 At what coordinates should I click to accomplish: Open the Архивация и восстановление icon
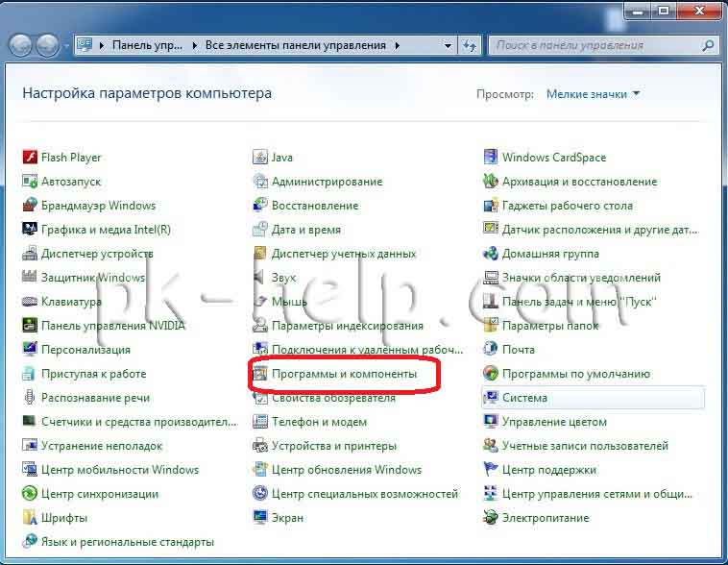(490, 182)
